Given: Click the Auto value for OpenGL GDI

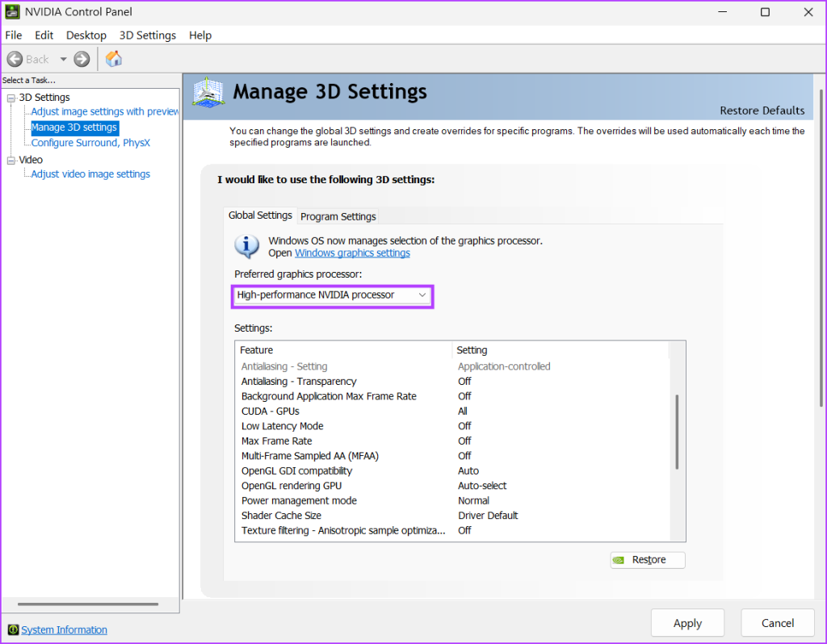Looking at the screenshot, I should coord(468,471).
